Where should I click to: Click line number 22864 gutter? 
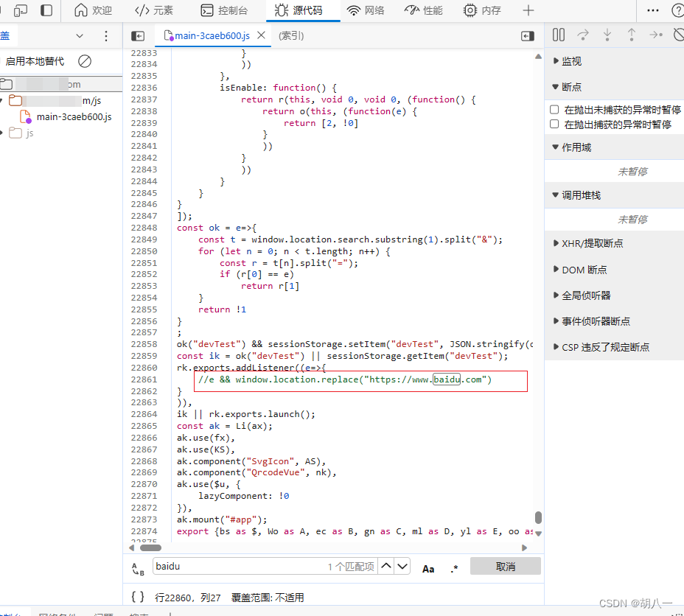144,414
